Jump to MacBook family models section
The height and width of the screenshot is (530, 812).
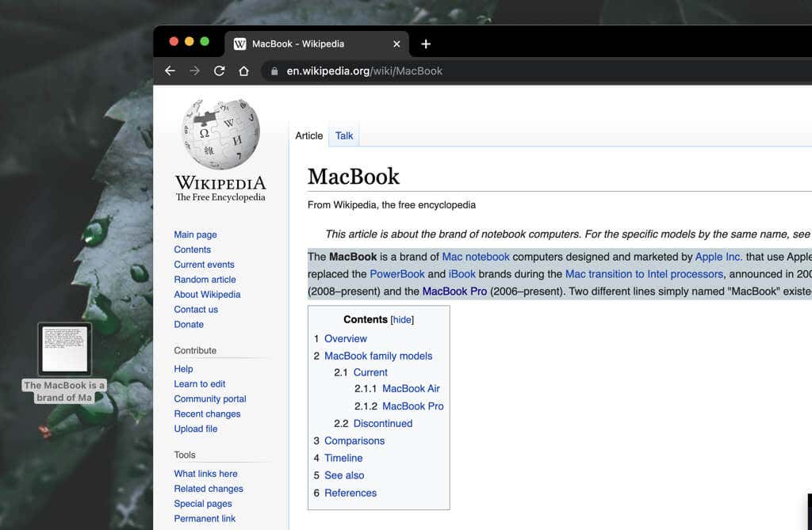[x=378, y=356]
